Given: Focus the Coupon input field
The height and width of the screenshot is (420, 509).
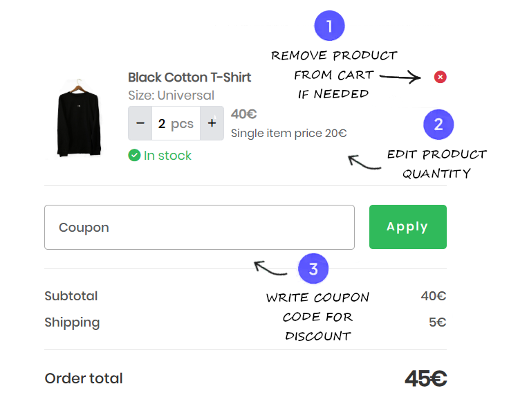Looking at the screenshot, I should pyautogui.click(x=199, y=227).
